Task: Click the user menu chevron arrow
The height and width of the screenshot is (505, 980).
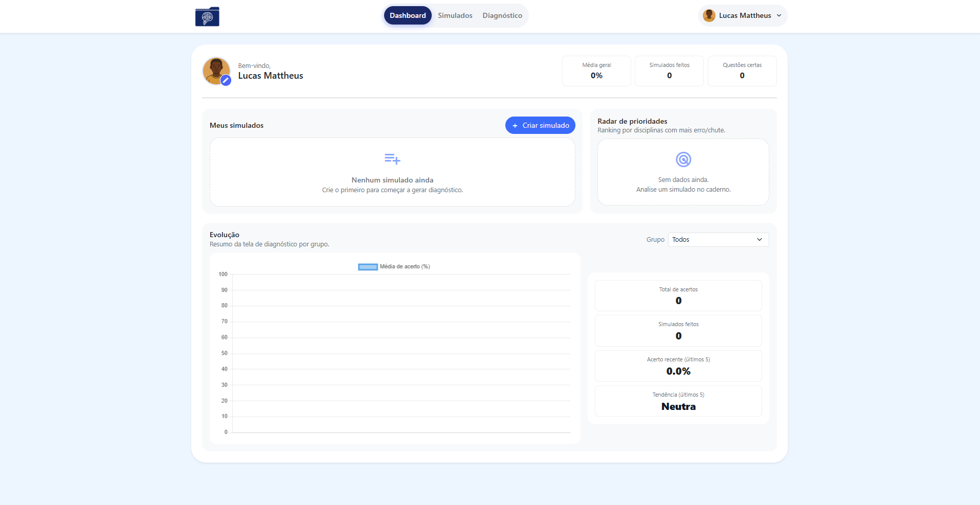Action: tap(779, 15)
